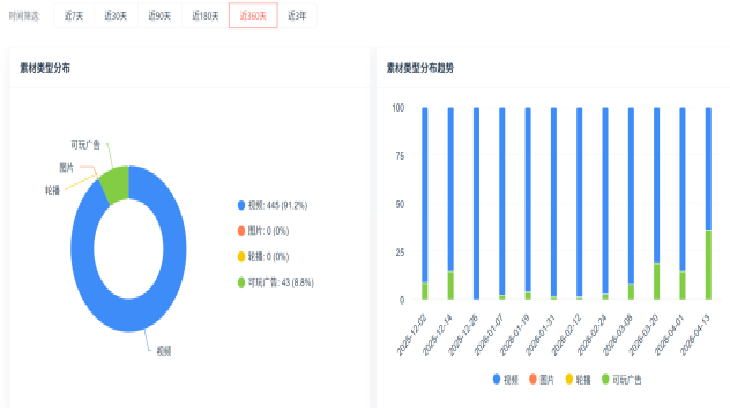
Task: Click the 2026-04-13 bar in the trend chart
Action: [709, 204]
